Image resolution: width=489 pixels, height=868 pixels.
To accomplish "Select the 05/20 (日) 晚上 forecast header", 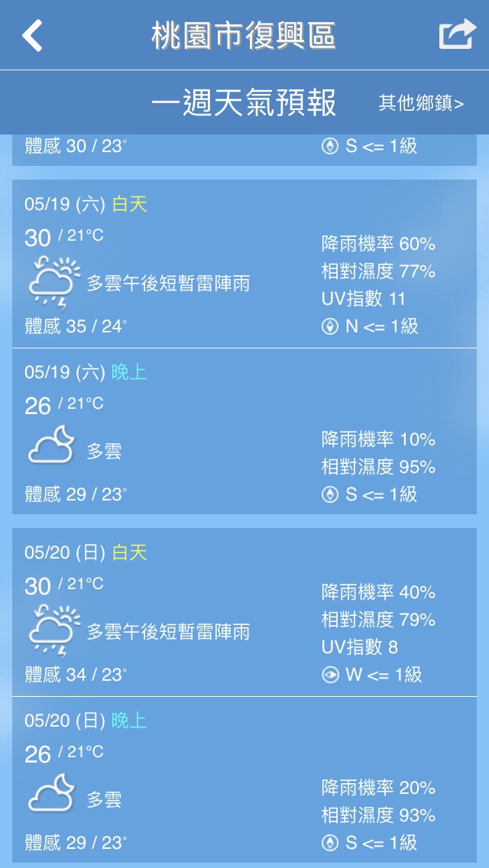I will 86,721.
